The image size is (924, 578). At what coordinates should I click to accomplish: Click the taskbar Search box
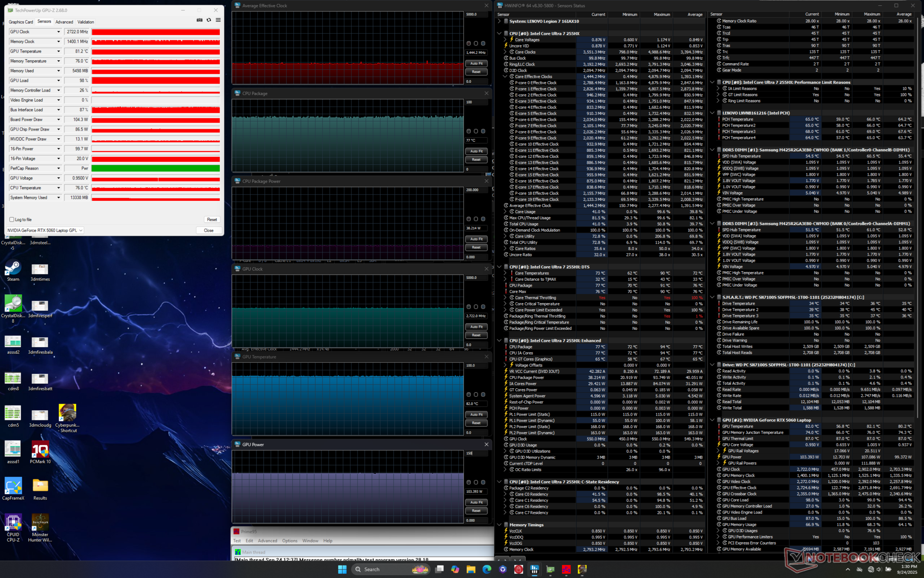[x=372, y=569]
